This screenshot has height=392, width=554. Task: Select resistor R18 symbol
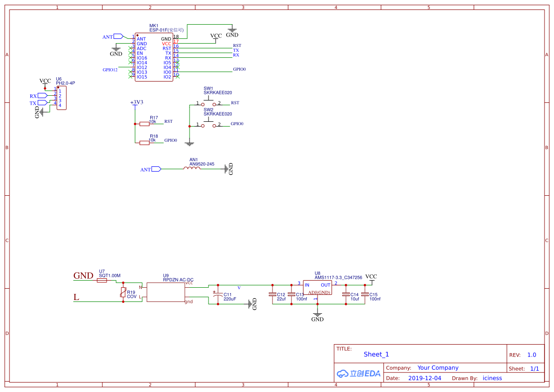tap(145, 143)
